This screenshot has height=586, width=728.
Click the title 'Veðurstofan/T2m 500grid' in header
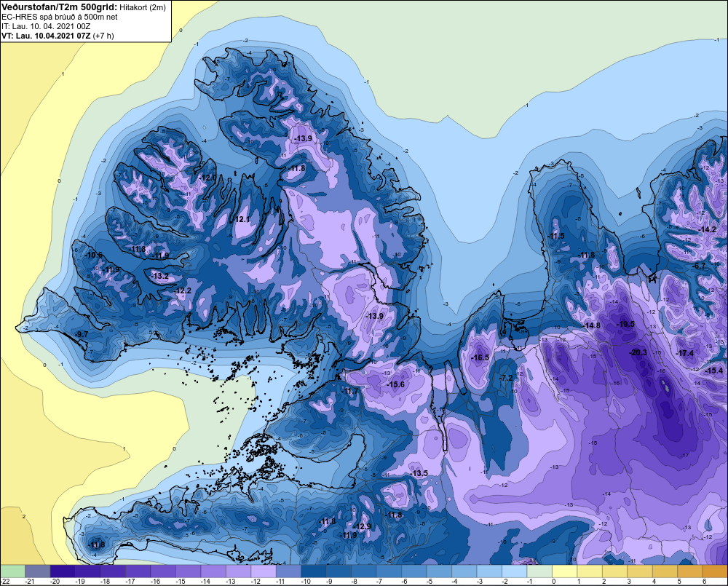click(x=58, y=7)
